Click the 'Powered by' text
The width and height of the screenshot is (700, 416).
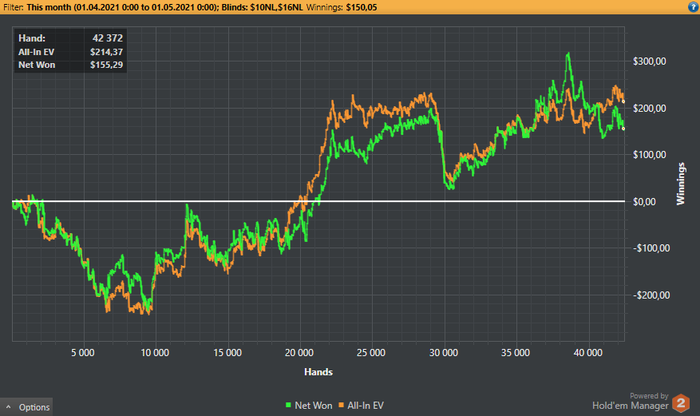(649, 395)
